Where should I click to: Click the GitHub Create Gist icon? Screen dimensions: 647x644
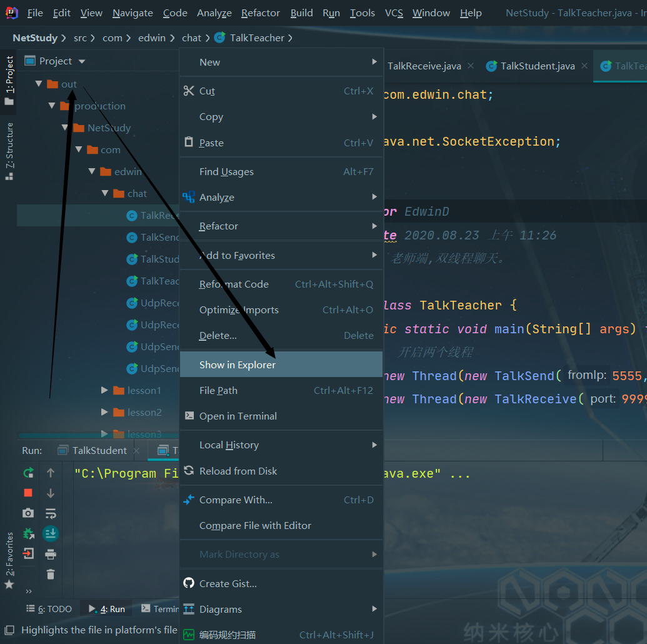click(x=189, y=583)
